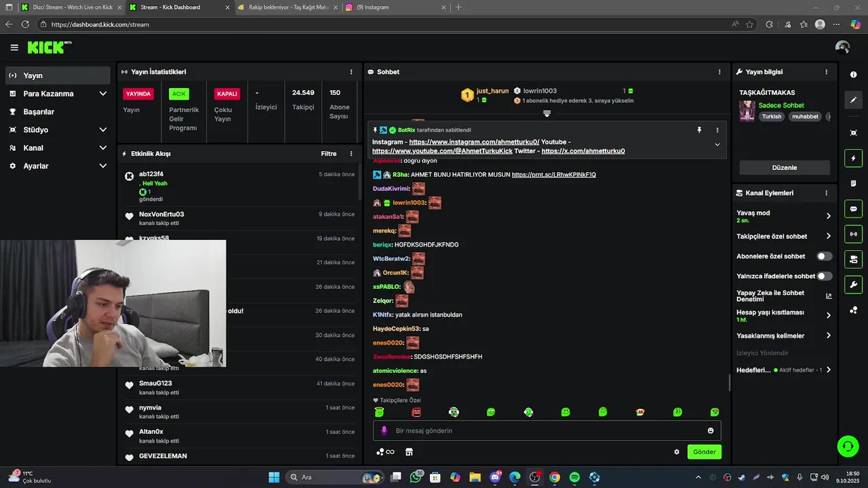Click the Turkish tag in Yayın bilgisi
The height and width of the screenshot is (488, 868).
(x=771, y=117)
